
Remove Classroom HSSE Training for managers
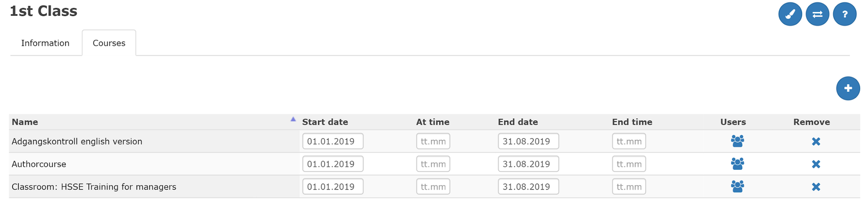pyautogui.click(x=816, y=187)
